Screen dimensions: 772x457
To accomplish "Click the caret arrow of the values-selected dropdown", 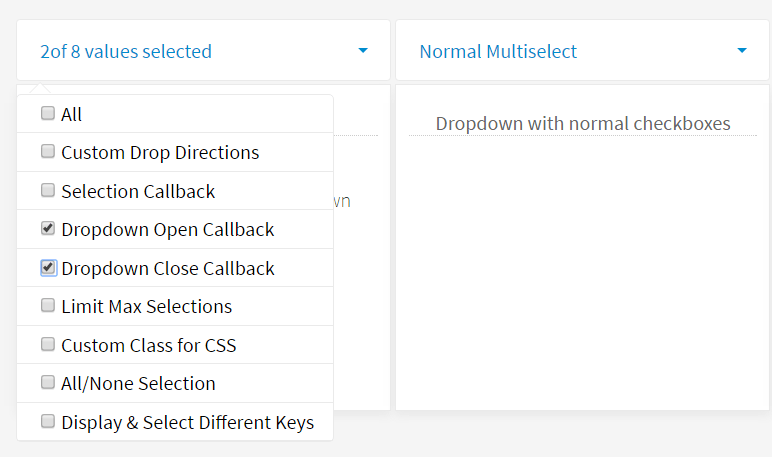I will pyautogui.click(x=363, y=51).
